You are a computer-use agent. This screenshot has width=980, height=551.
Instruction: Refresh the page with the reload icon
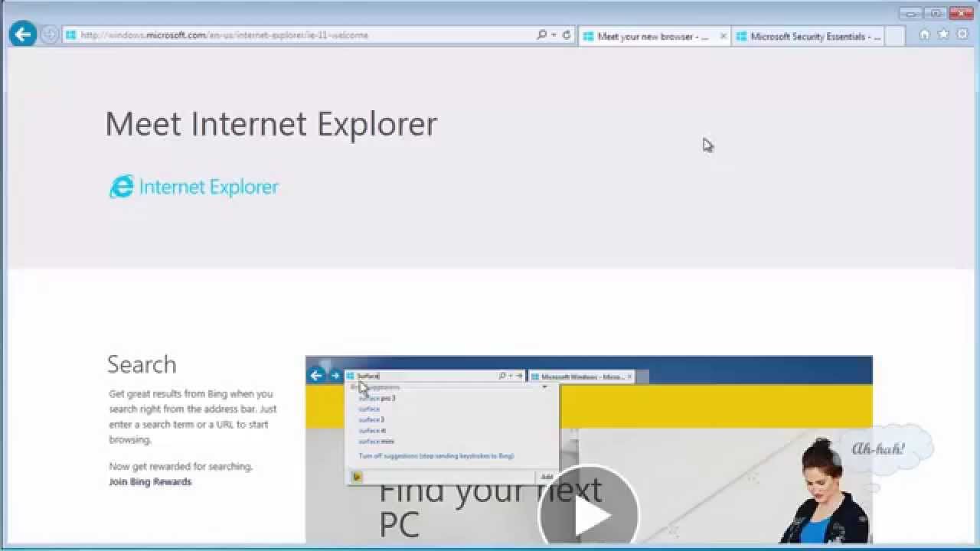(567, 35)
